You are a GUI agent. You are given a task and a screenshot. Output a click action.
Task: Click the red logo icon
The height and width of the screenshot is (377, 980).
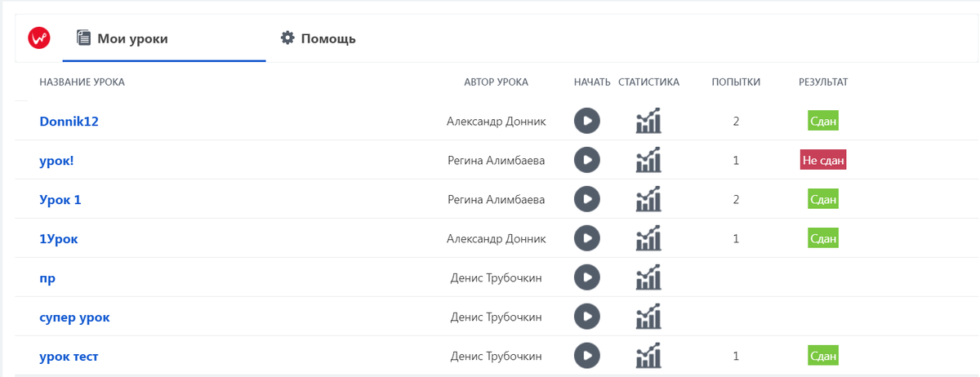(39, 38)
